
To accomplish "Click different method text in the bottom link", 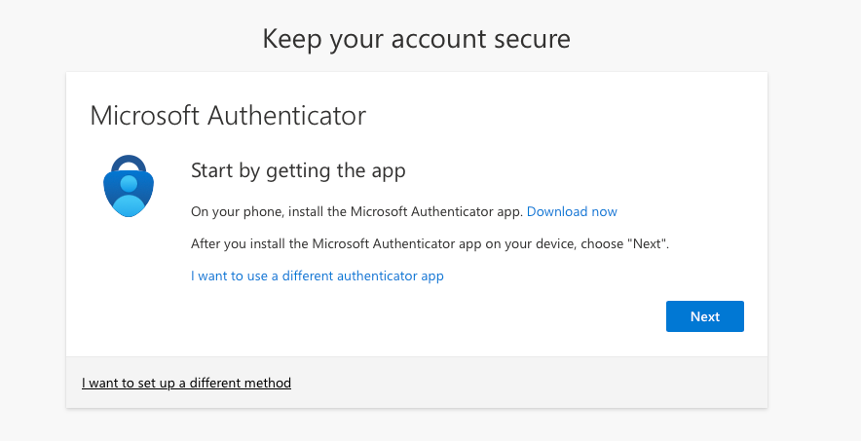I will pos(240,383).
